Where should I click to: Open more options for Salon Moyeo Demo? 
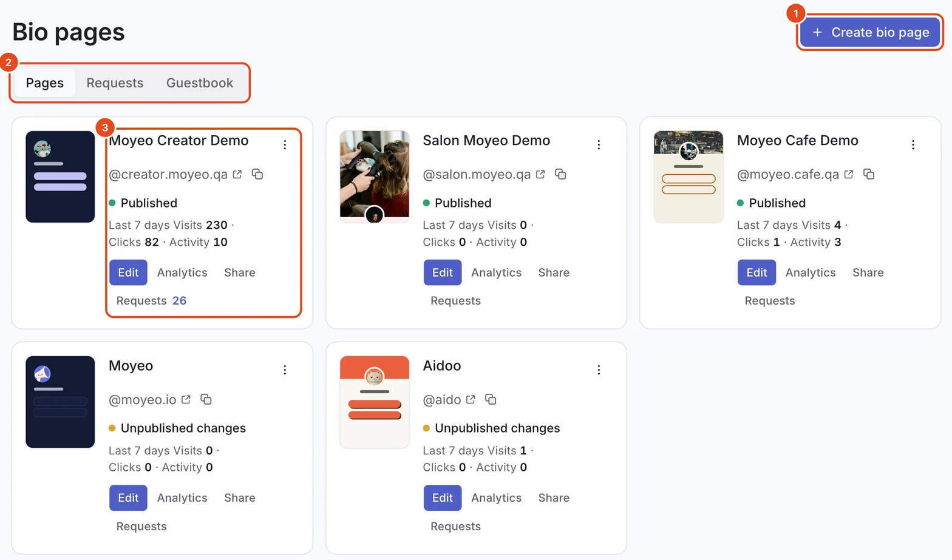click(599, 145)
